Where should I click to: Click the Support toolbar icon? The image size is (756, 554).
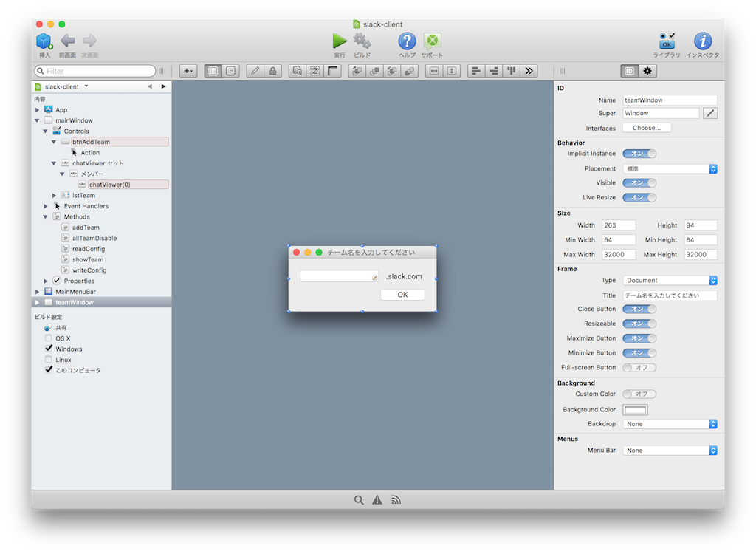pyautogui.click(x=432, y=41)
